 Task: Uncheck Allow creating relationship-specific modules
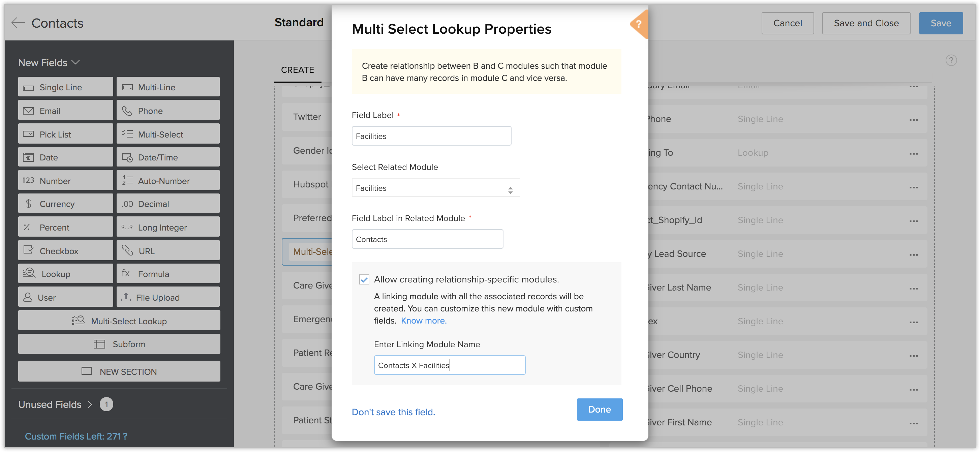[x=364, y=279]
